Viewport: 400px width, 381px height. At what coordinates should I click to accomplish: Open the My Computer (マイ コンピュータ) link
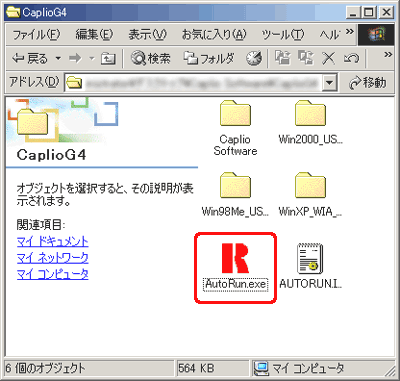coord(52,274)
